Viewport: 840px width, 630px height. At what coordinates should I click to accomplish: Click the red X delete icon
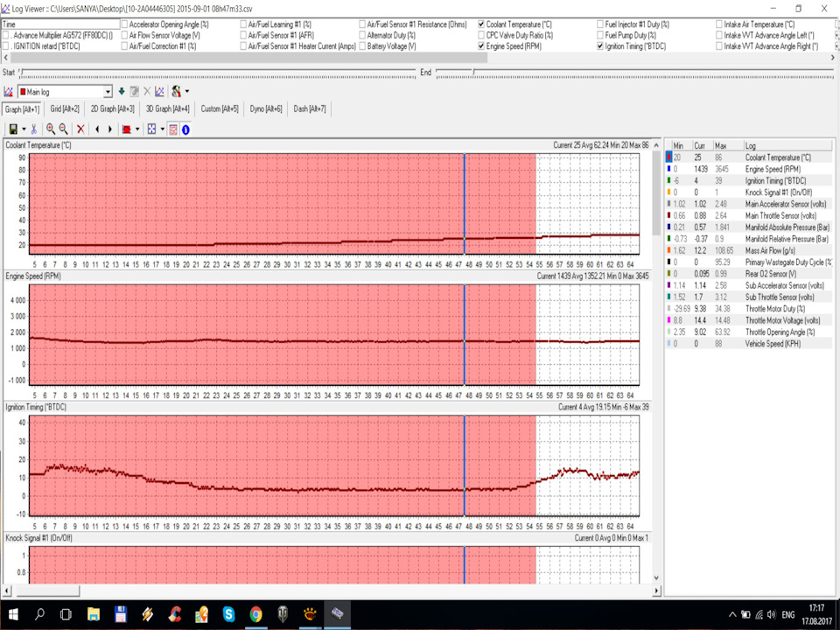pos(80,129)
